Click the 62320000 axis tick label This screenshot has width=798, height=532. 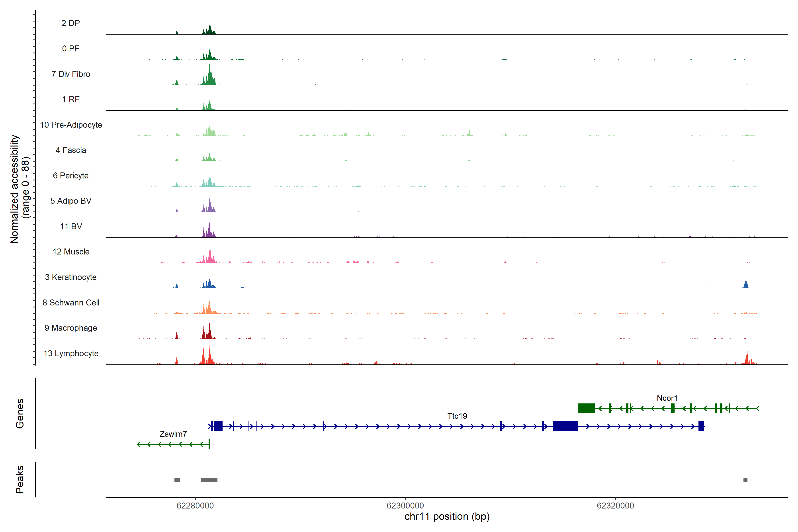pyautogui.click(x=615, y=506)
